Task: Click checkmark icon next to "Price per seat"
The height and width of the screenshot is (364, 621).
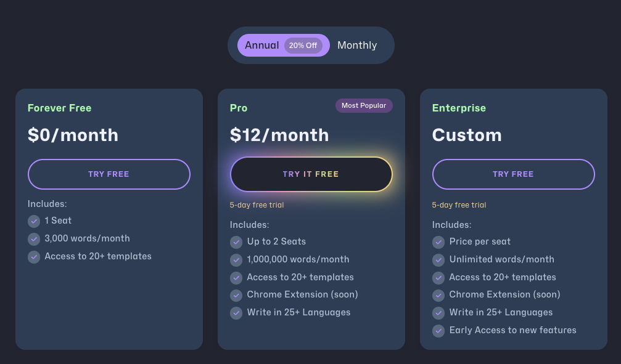Action: (438, 242)
